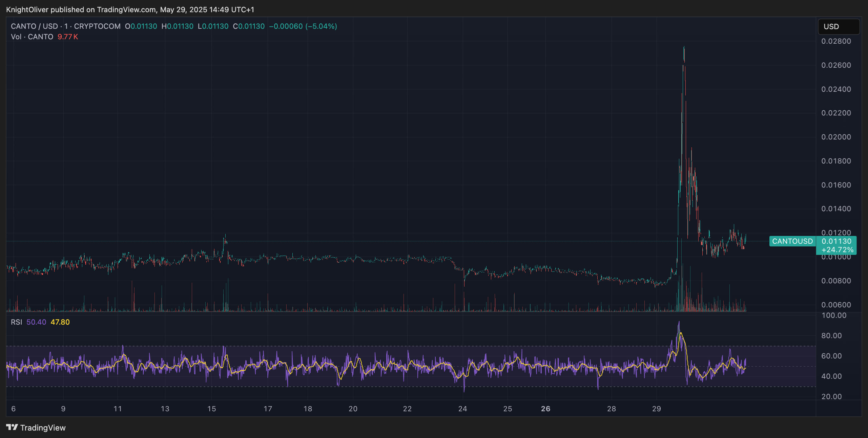
Task: Click the CANTOUSD symbol price tag
Action: [x=792, y=241]
